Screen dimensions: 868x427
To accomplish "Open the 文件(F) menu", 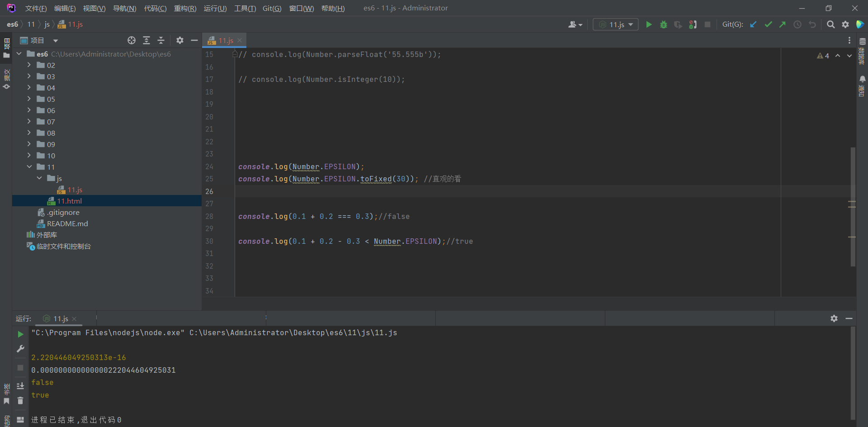I will pos(36,9).
